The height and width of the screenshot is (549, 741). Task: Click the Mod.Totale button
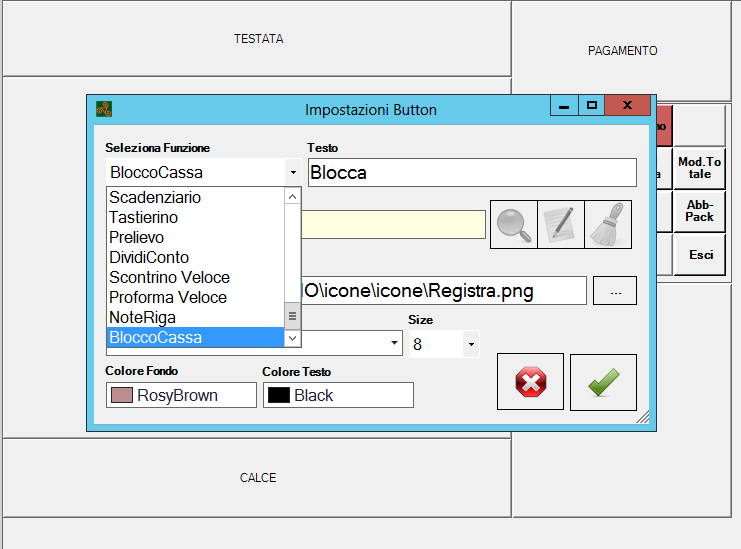point(699,167)
